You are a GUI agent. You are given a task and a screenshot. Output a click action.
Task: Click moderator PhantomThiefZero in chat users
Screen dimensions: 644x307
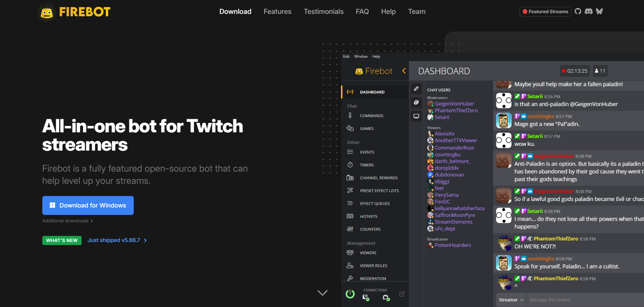456,110
